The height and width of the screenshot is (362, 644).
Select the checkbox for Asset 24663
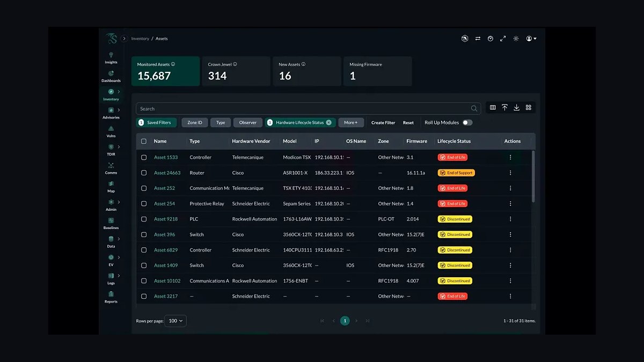click(x=144, y=173)
